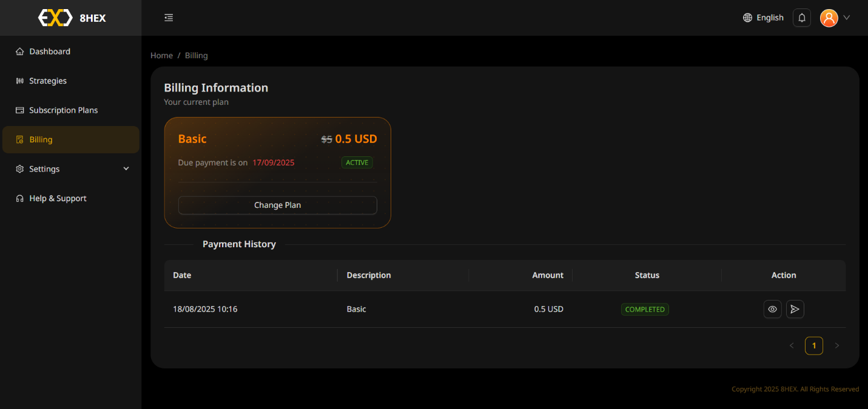Click the Date column header
Screen dimensions: 868x409
tap(182, 275)
